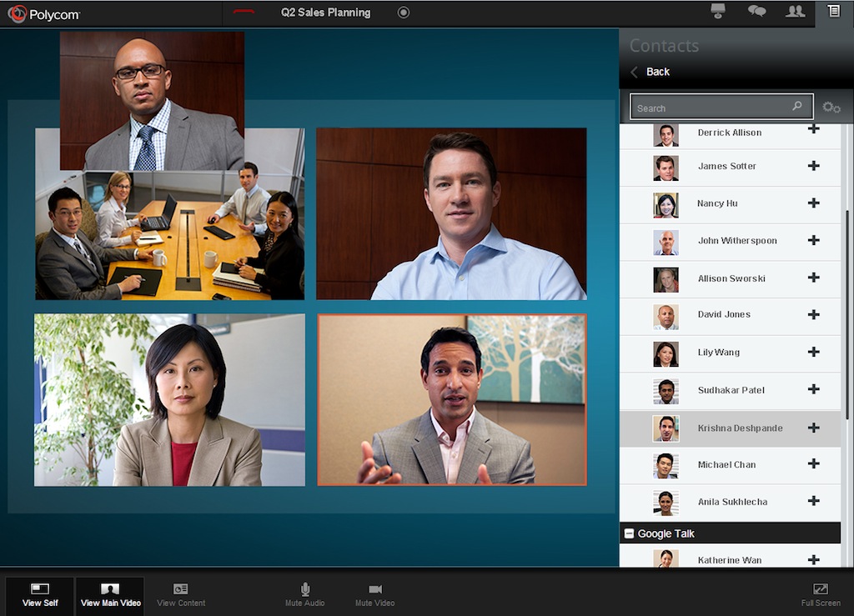Open contact settings gears icon
This screenshot has width=854, height=616.
831,108
